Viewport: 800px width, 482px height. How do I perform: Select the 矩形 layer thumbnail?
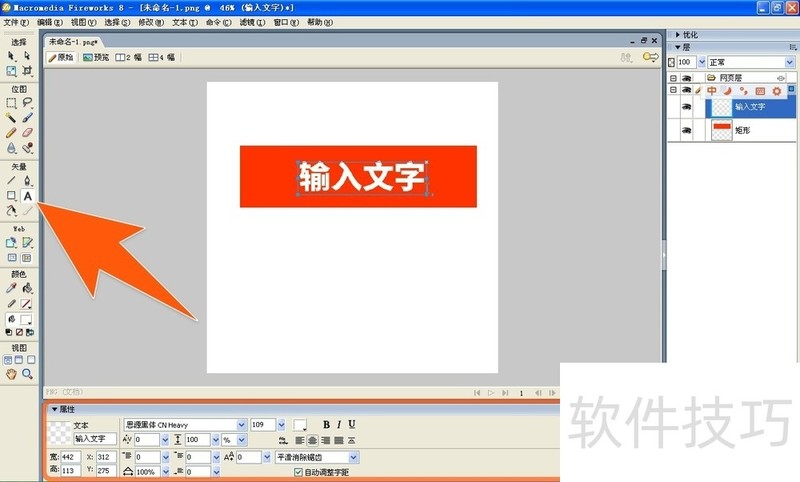721,130
